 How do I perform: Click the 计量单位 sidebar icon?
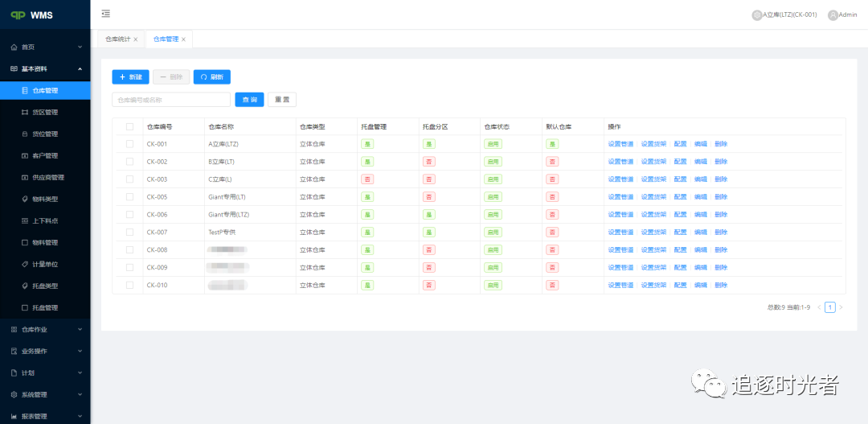[x=24, y=265]
